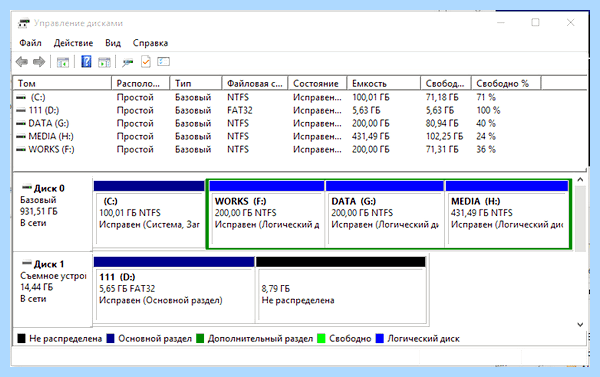Click the 5,63 ГБ capacity cell of 111 (D:)

tap(366, 111)
